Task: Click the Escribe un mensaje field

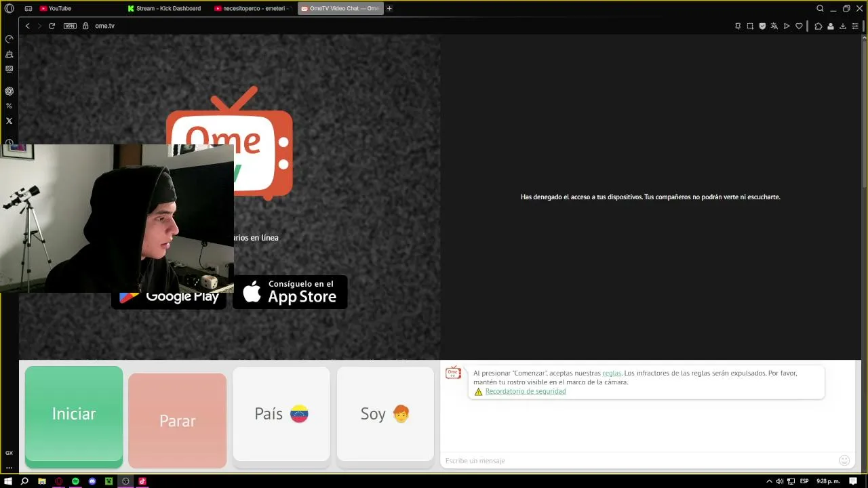Action: coord(639,461)
